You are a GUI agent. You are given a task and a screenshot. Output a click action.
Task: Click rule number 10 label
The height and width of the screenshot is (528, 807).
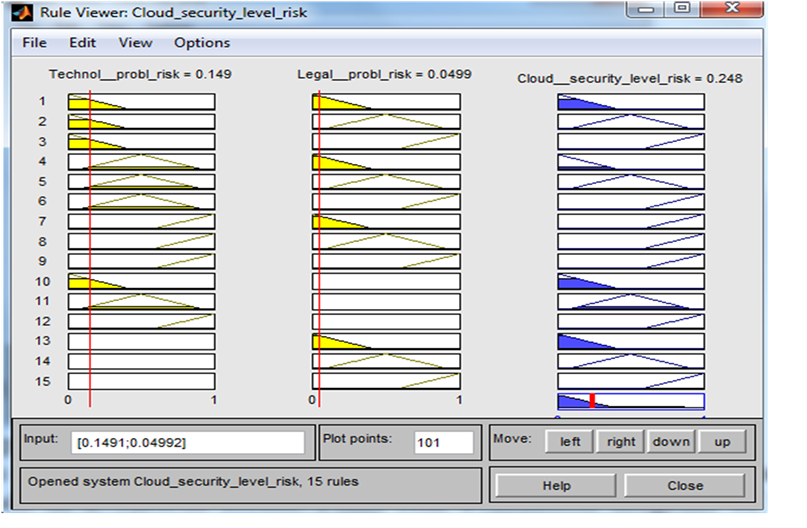42,281
